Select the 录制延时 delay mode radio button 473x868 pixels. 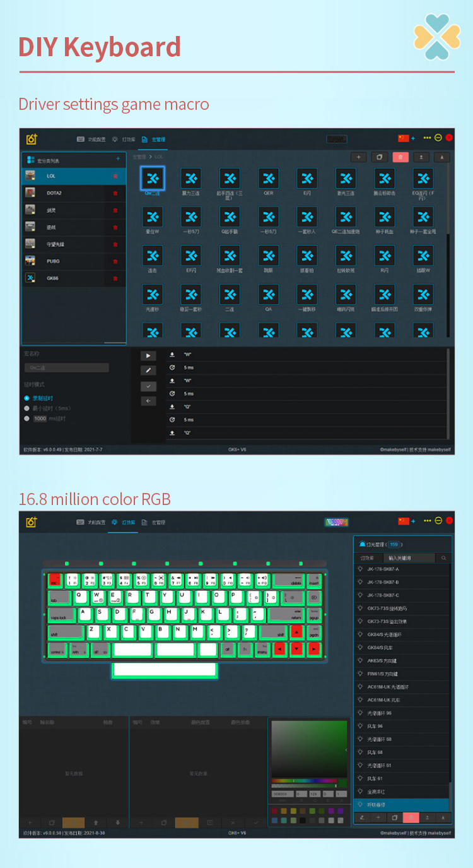point(26,398)
